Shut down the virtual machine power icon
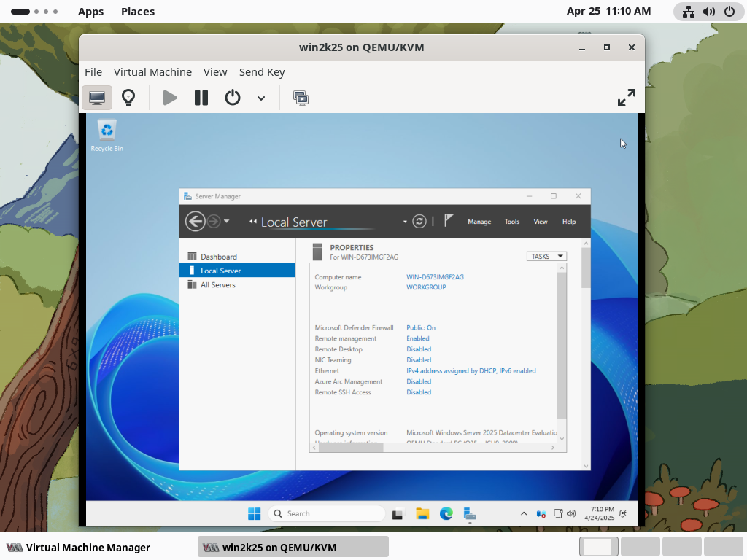Viewport: 747px width, 560px height. pyautogui.click(x=233, y=98)
